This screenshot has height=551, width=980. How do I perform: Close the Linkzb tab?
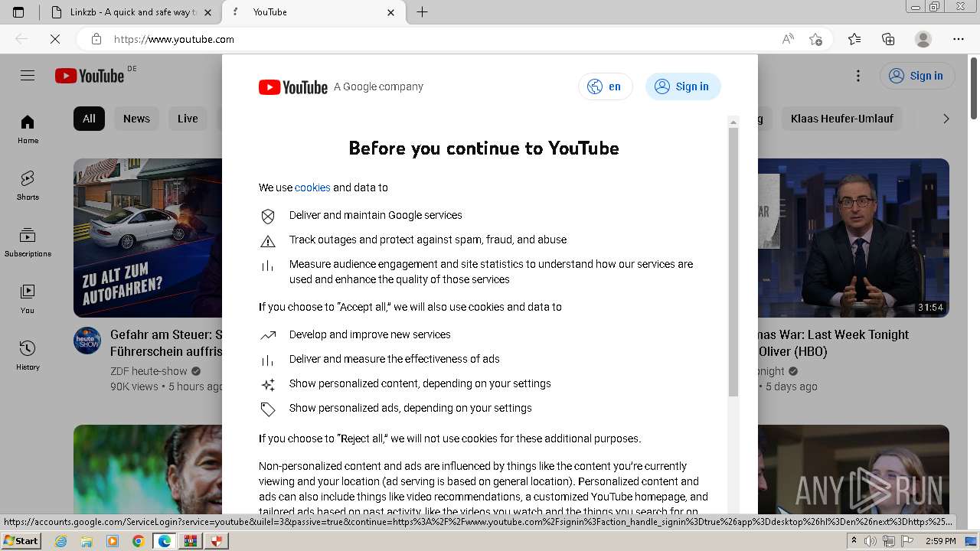coord(207,12)
